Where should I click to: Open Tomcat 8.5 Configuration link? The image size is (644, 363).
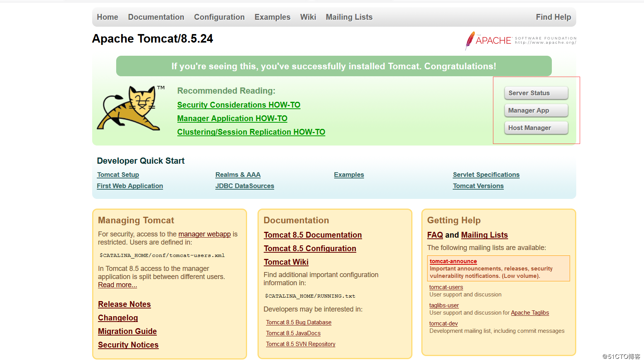310,248
